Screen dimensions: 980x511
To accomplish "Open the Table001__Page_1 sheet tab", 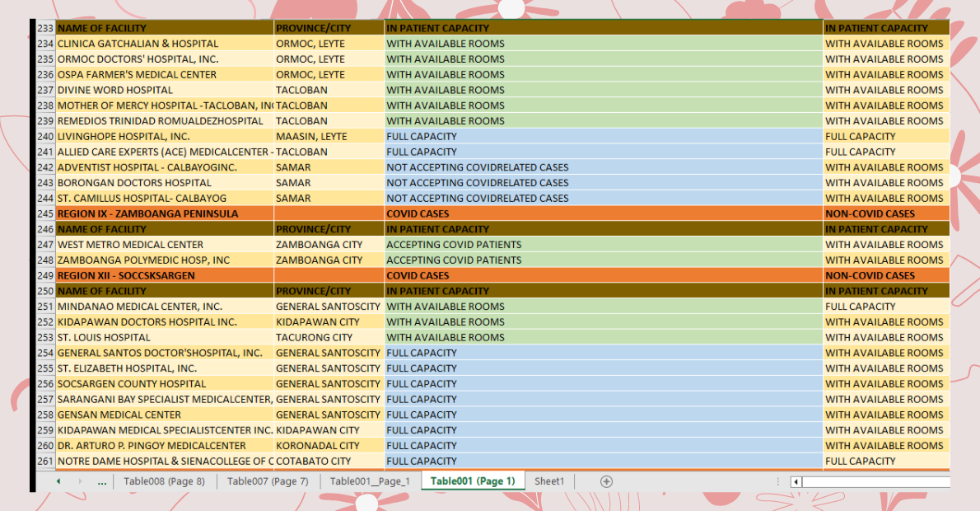I will 370,481.
